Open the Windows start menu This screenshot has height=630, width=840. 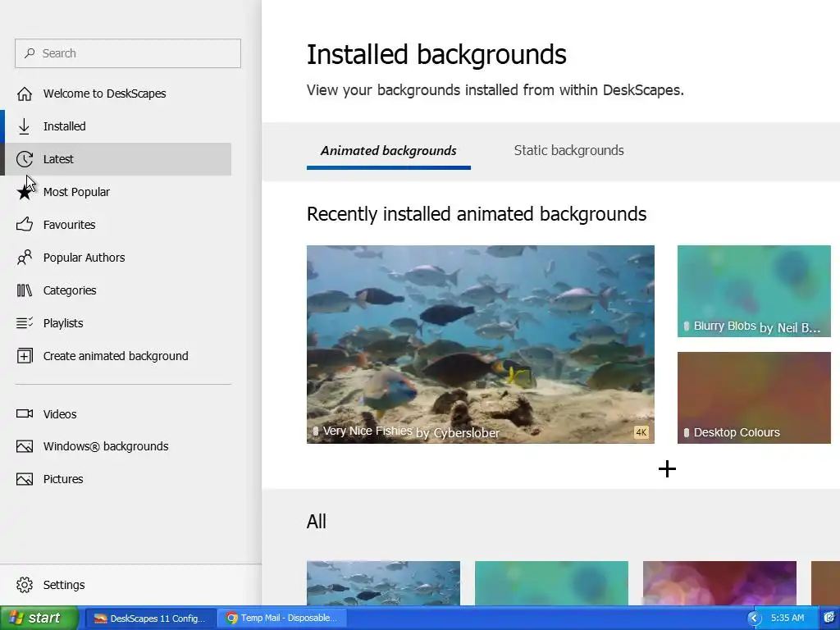coord(39,618)
